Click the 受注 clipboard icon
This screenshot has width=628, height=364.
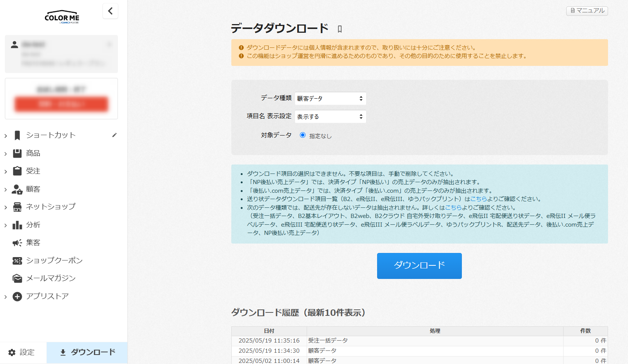coord(17,171)
